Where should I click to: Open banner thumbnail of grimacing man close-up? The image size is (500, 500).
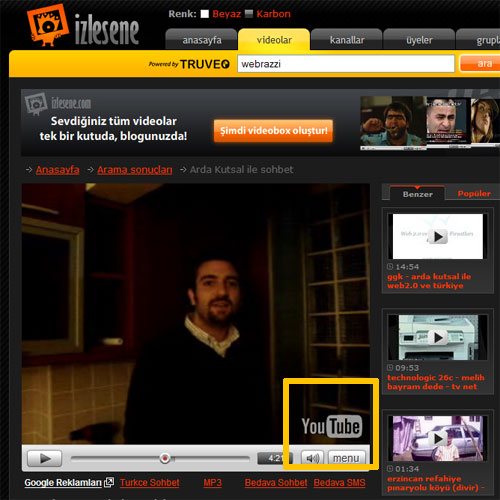pyautogui.click(x=448, y=122)
